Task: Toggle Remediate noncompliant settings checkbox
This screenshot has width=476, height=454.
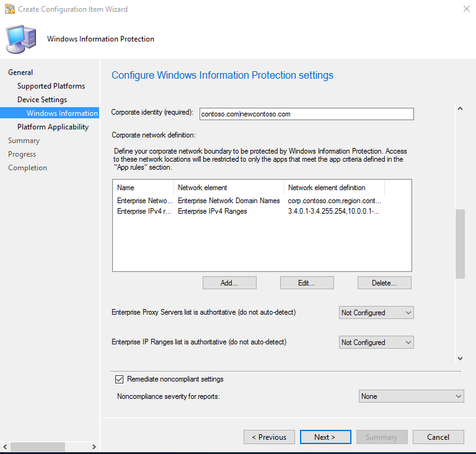Action: [x=120, y=379]
